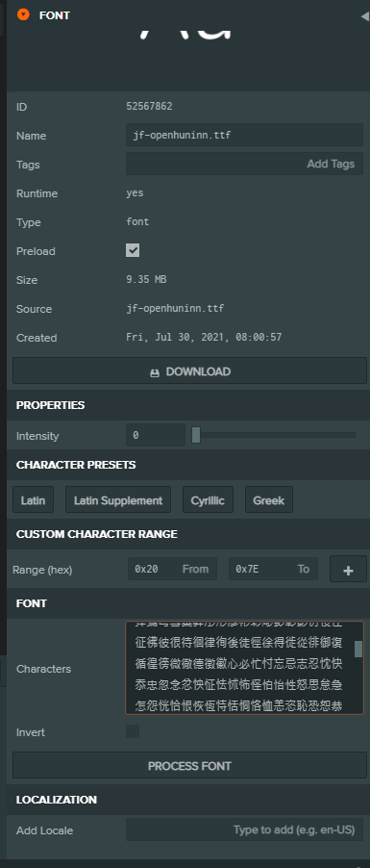
Task: Click the Range To field 0x7E
Action: coord(273,569)
